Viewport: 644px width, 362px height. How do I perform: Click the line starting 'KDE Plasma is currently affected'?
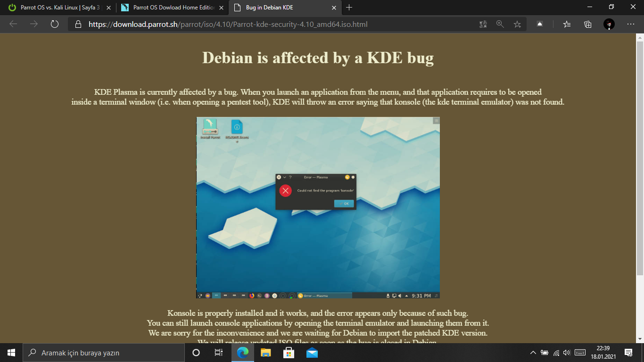tap(318, 92)
